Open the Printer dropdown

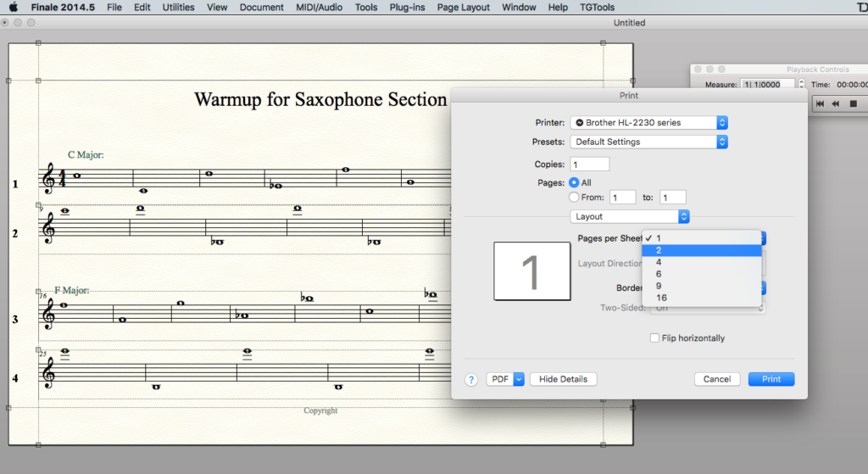(648, 123)
